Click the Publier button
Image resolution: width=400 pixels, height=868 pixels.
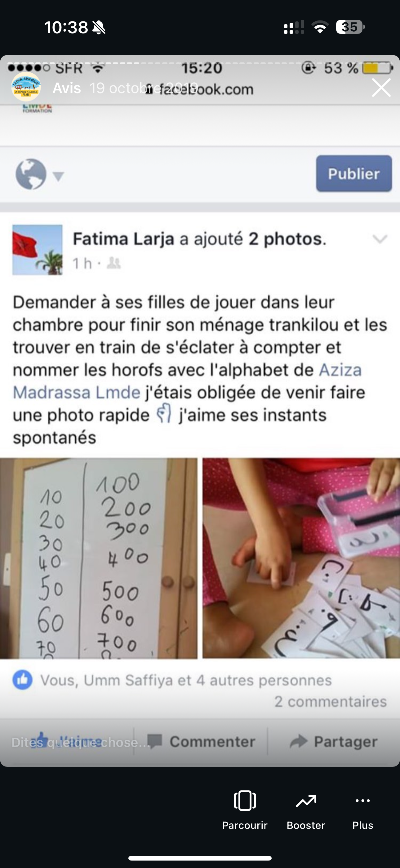(354, 174)
